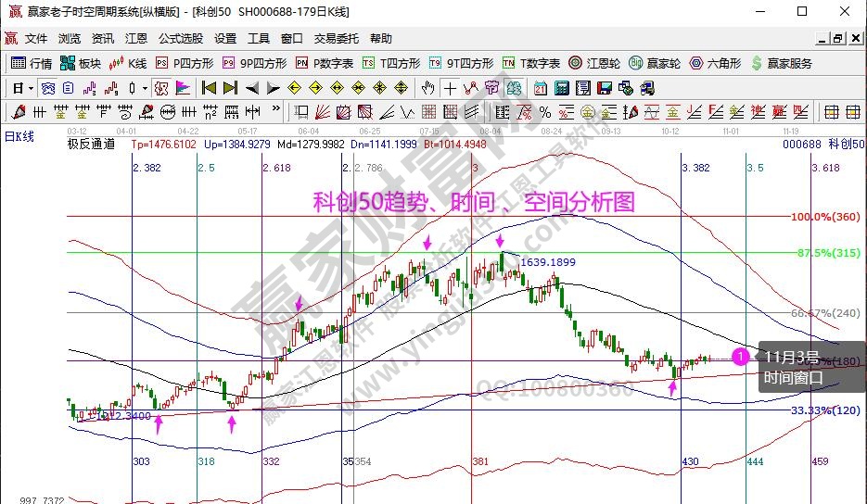
Task: Click the 100.0%(360) level label
Action: [825, 217]
